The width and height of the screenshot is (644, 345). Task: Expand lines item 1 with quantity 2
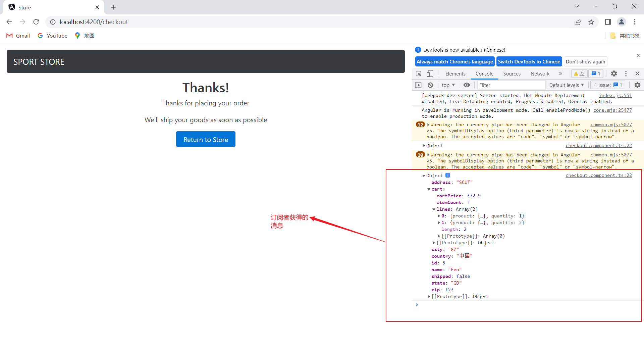[x=439, y=223]
